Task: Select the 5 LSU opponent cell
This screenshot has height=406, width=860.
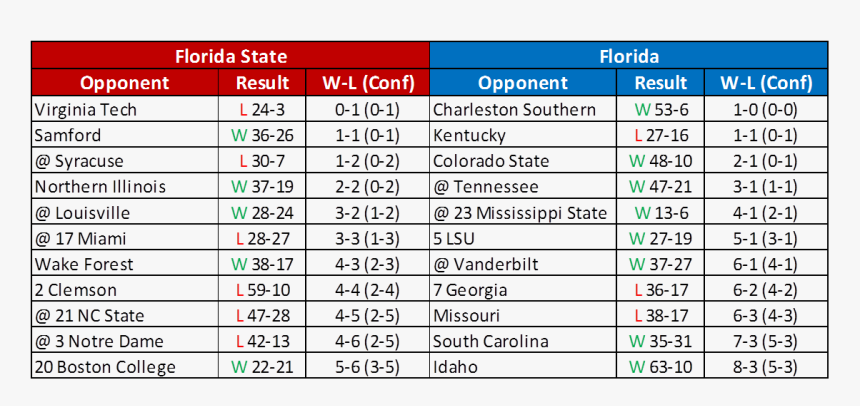Action: tap(523, 238)
